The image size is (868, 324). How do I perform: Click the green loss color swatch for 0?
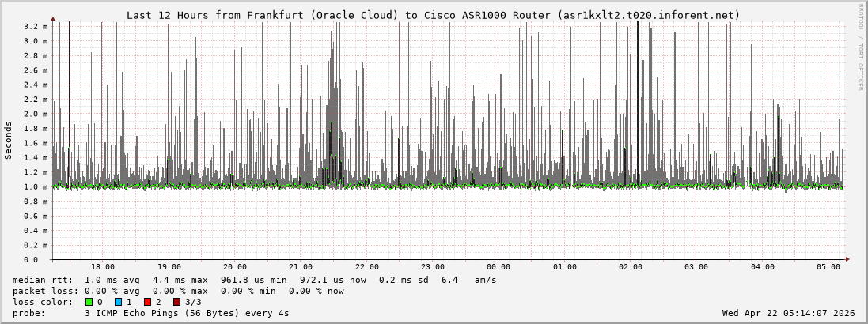(x=89, y=302)
